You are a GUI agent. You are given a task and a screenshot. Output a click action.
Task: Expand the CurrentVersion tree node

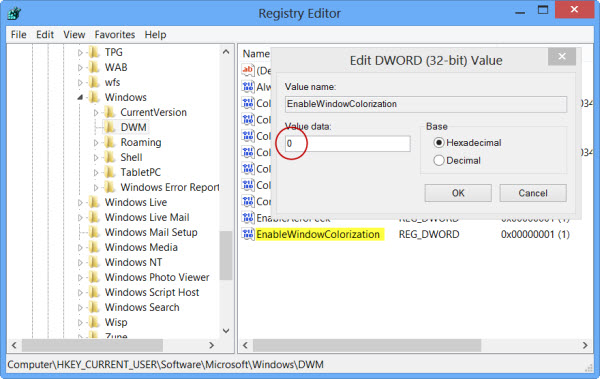(x=96, y=113)
